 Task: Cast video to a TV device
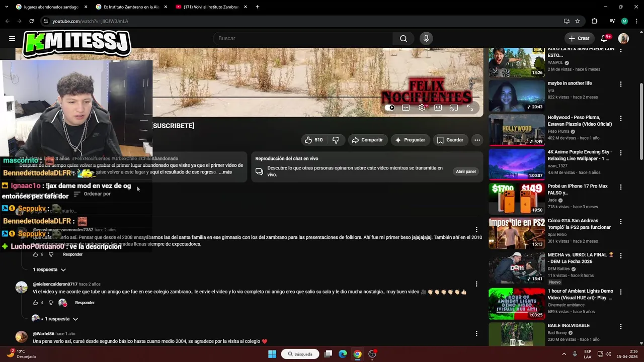pyautogui.click(x=454, y=108)
